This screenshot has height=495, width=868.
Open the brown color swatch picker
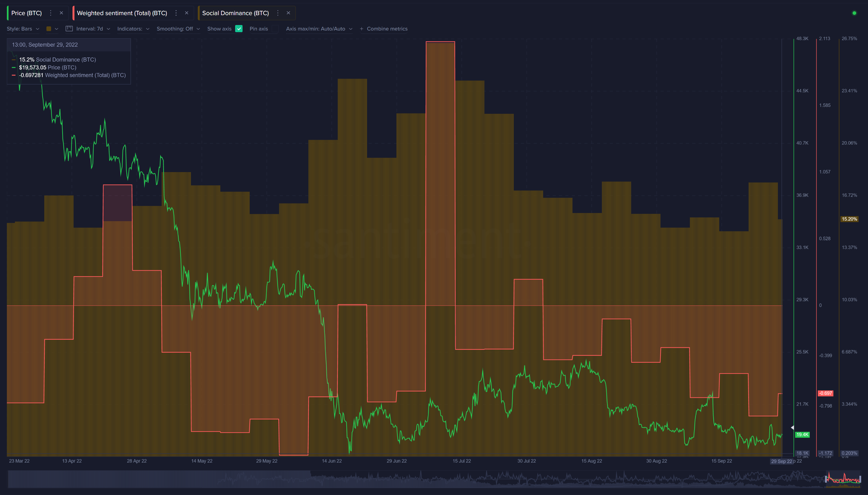click(x=49, y=29)
